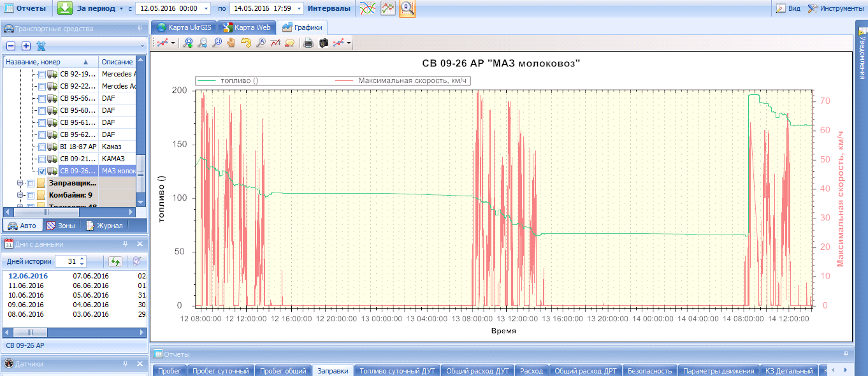The height and width of the screenshot is (376, 868).
Task: Expand the Заправщик group tree node
Action: pos(20,184)
